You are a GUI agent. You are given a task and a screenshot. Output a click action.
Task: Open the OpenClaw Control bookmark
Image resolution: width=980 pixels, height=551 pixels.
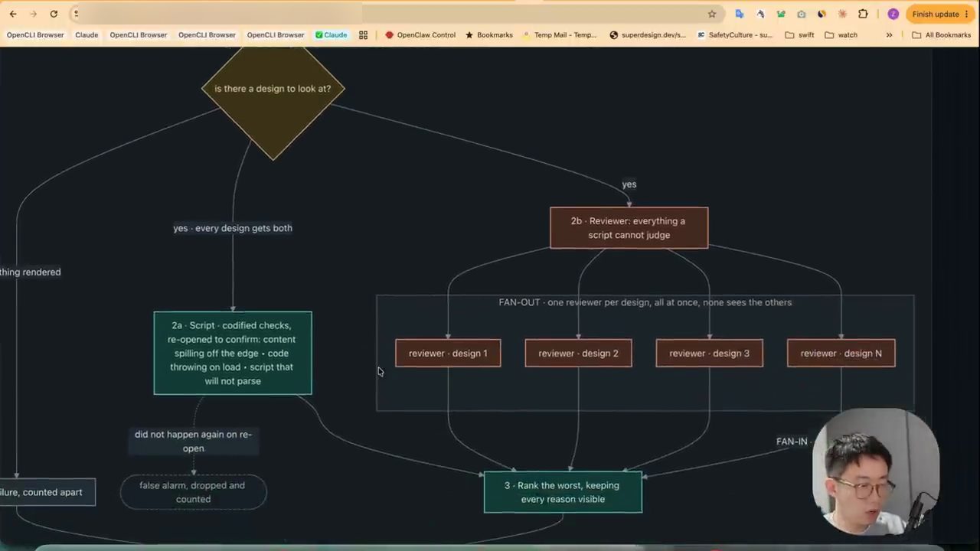click(420, 35)
